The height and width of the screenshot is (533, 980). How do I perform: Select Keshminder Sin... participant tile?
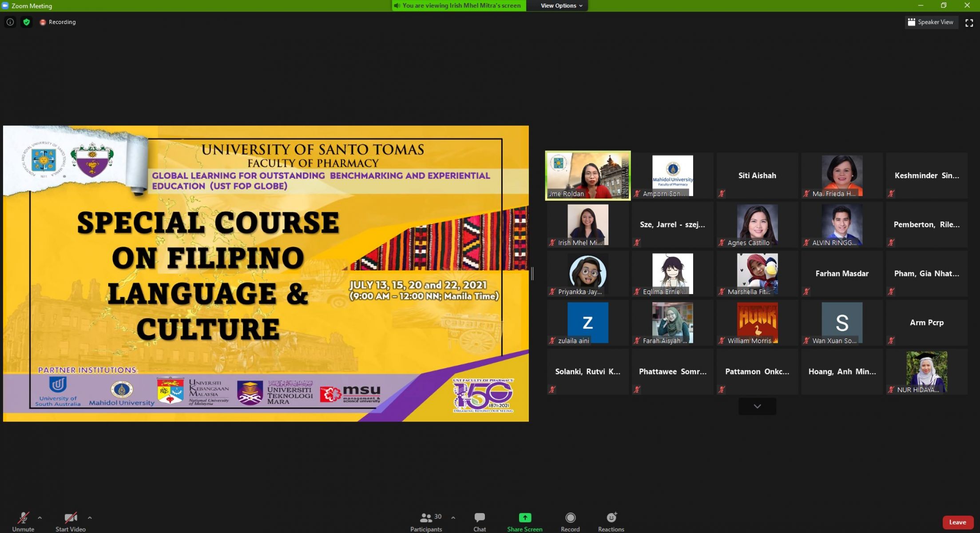927,175
